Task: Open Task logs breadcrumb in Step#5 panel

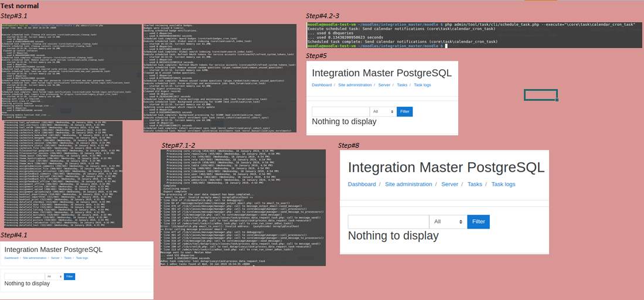Action: point(422,85)
